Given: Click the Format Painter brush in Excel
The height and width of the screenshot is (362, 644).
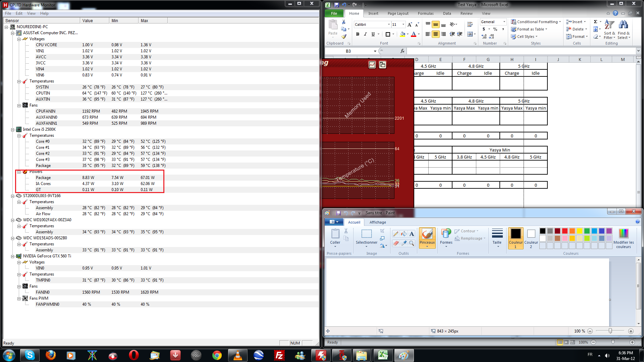Looking at the screenshot, I should tap(344, 37).
